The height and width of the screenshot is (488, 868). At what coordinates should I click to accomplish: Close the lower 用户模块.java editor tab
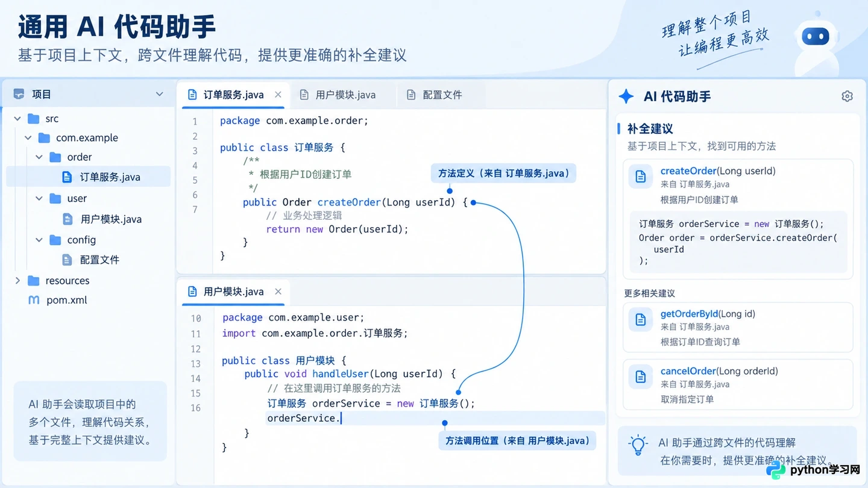278,292
